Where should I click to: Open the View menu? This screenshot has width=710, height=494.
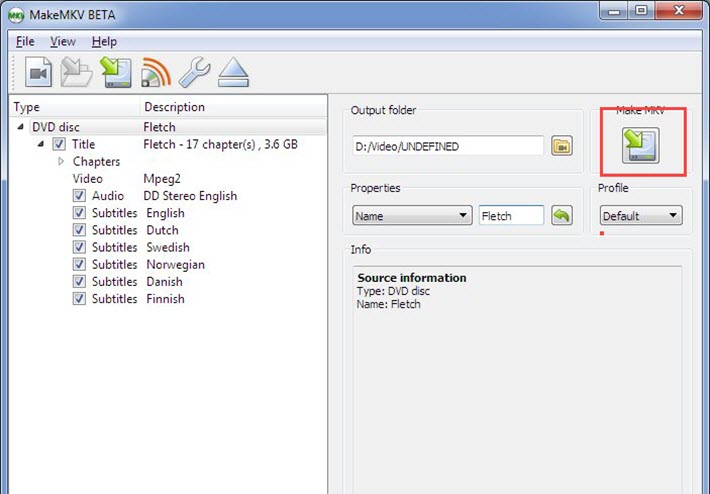[x=63, y=42]
